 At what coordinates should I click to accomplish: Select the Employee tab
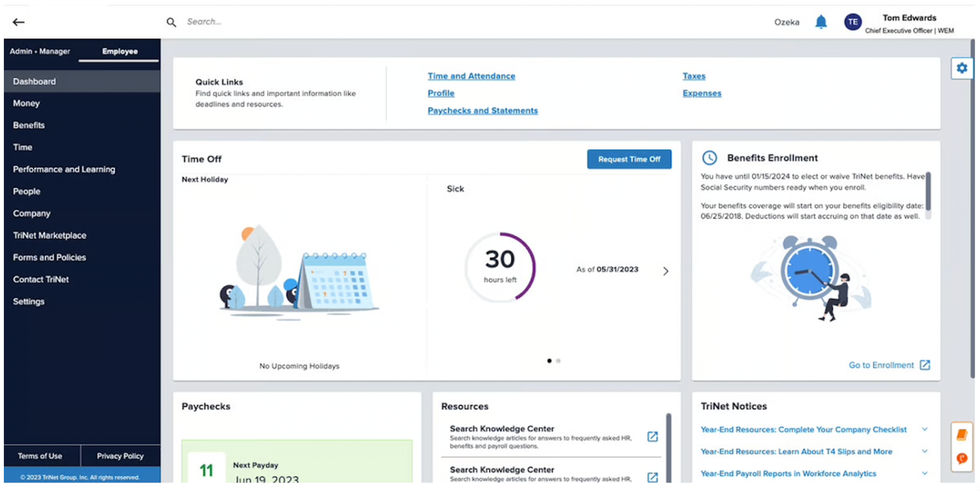click(x=120, y=51)
